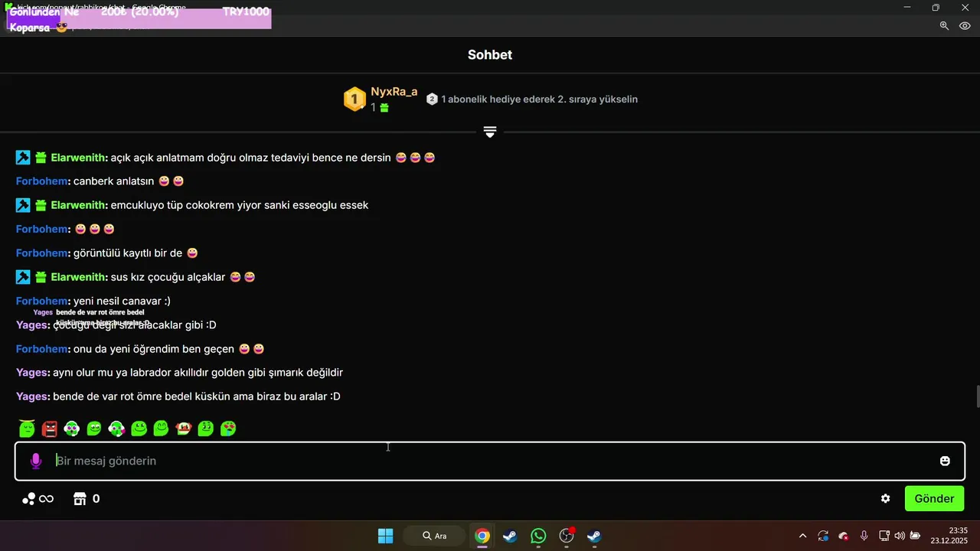The image size is (980, 551).
Task: Click the channel points icon beside infinity symbol
Action: pos(28,499)
